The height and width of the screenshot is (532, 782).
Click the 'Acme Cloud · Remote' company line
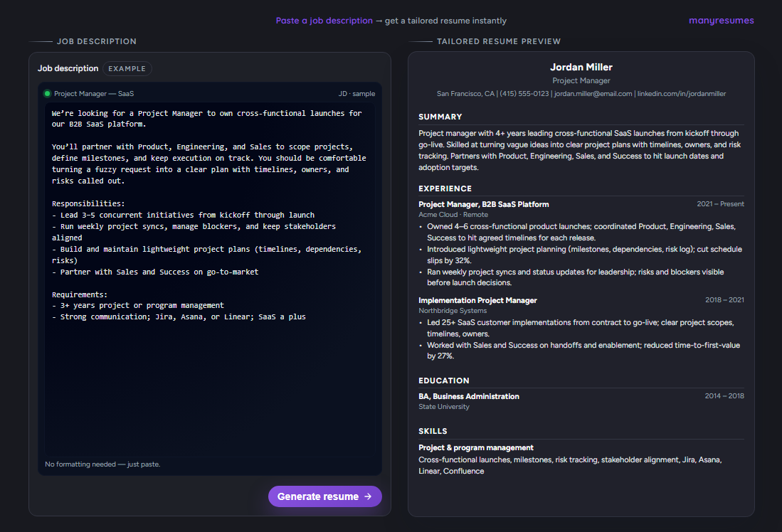(x=454, y=214)
